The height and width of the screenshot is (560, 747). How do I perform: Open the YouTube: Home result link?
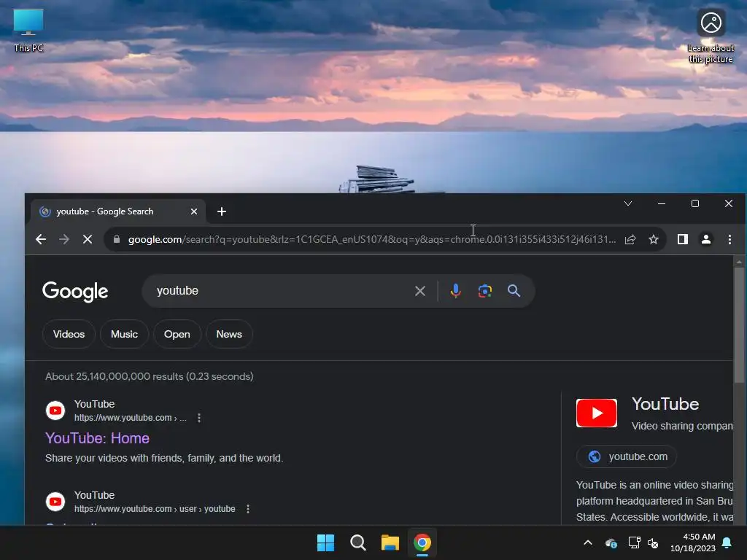click(97, 438)
